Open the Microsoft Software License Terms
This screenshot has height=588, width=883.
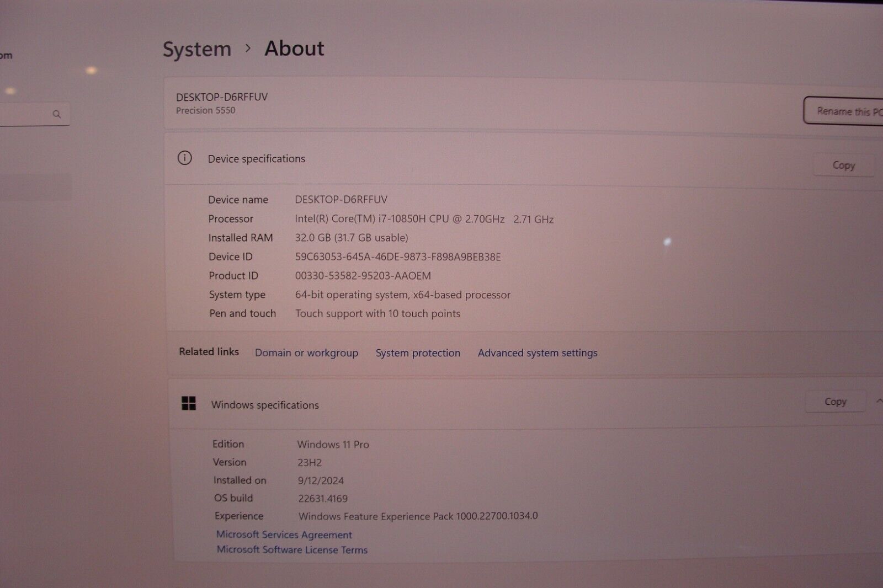point(291,549)
